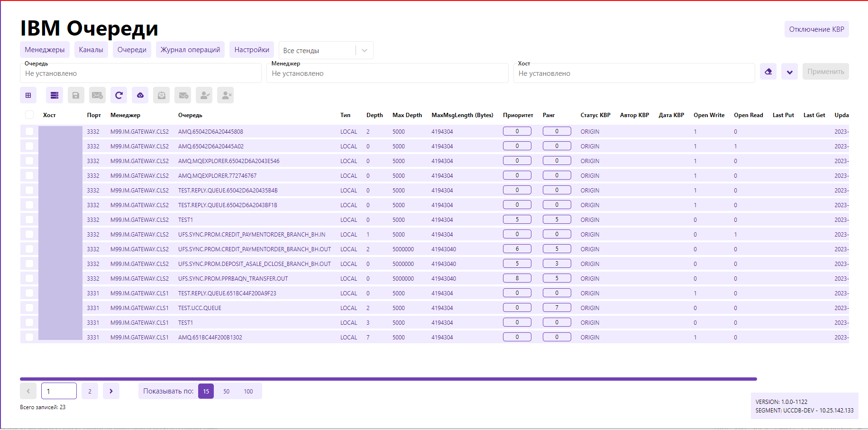Screen dimensions: 868x430
Task: Open the 'Менеджеры' tab
Action: point(45,50)
